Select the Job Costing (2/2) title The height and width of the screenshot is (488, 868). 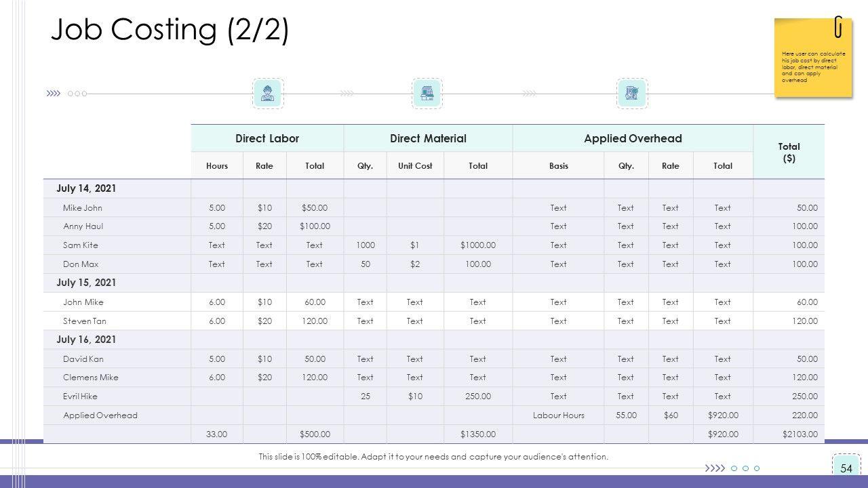coord(170,30)
